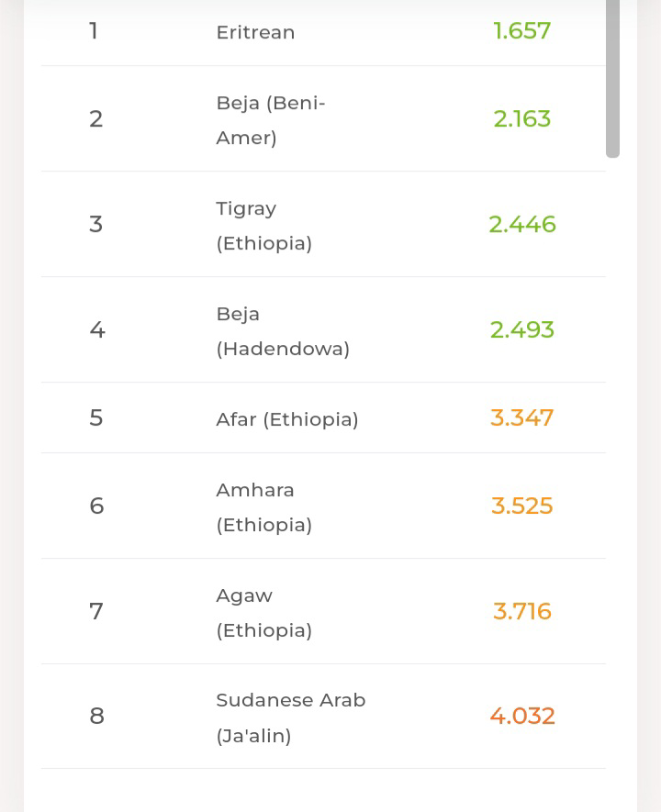Image resolution: width=661 pixels, height=812 pixels.
Task: Click rank number 1
Action: pos(94,31)
